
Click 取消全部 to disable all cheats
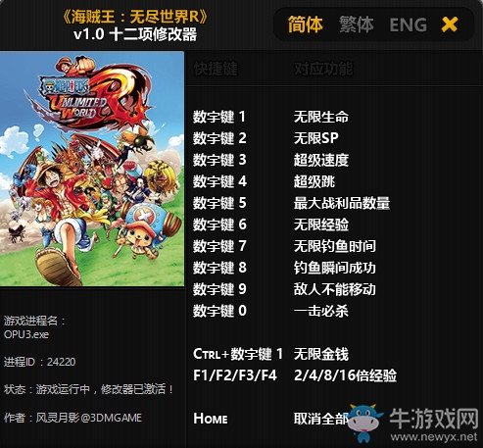[x=320, y=419]
